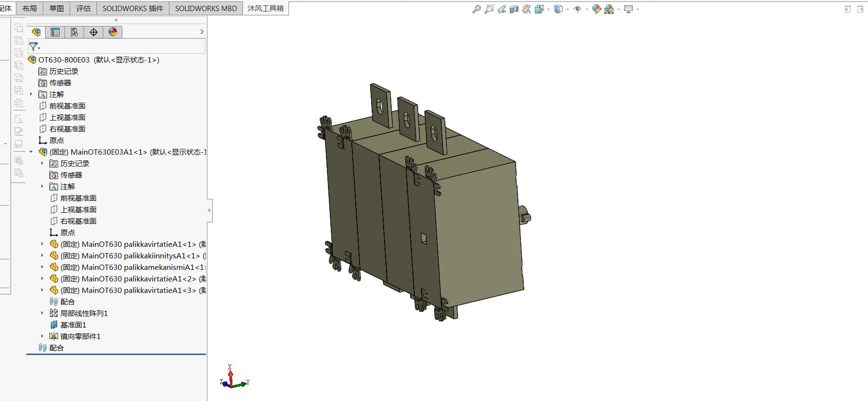Select the MainOT630E03A1<1> subassembly
The height and width of the screenshot is (401, 868).
click(122, 152)
